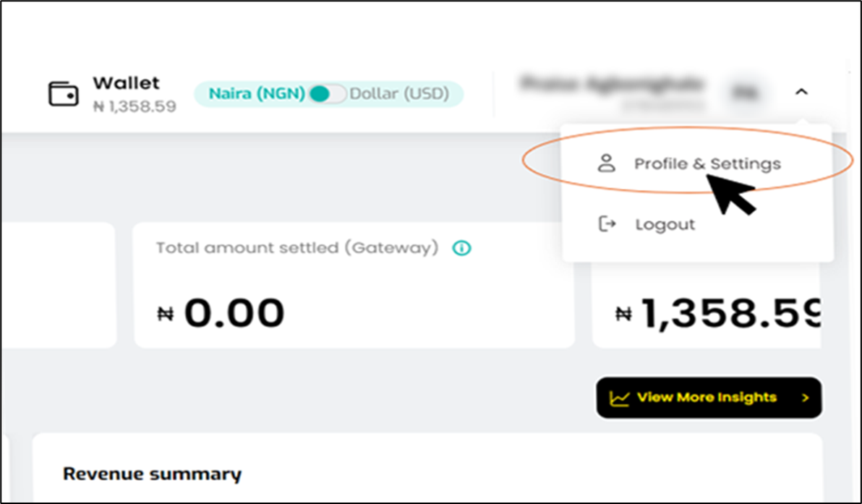Click the Wallet icon

(63, 94)
